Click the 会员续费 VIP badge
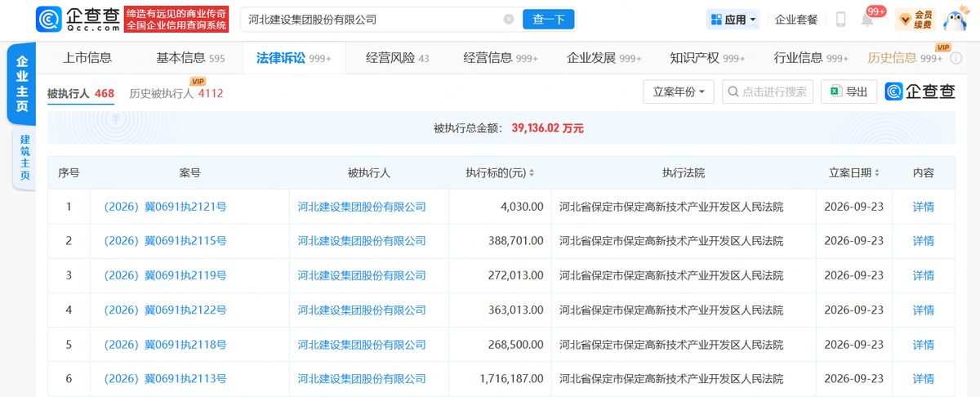This screenshot has height=397, width=980. [x=915, y=19]
